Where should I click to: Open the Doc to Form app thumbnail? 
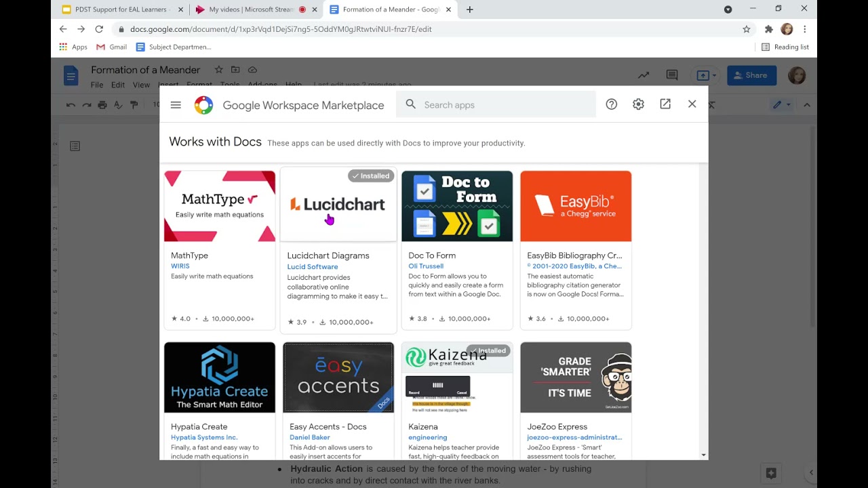coord(457,206)
